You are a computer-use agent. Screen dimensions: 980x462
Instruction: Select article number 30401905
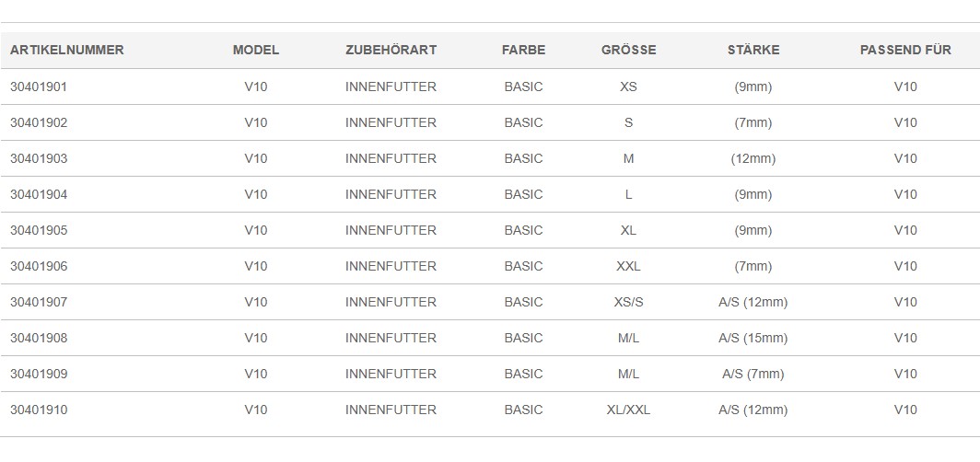coord(39,230)
